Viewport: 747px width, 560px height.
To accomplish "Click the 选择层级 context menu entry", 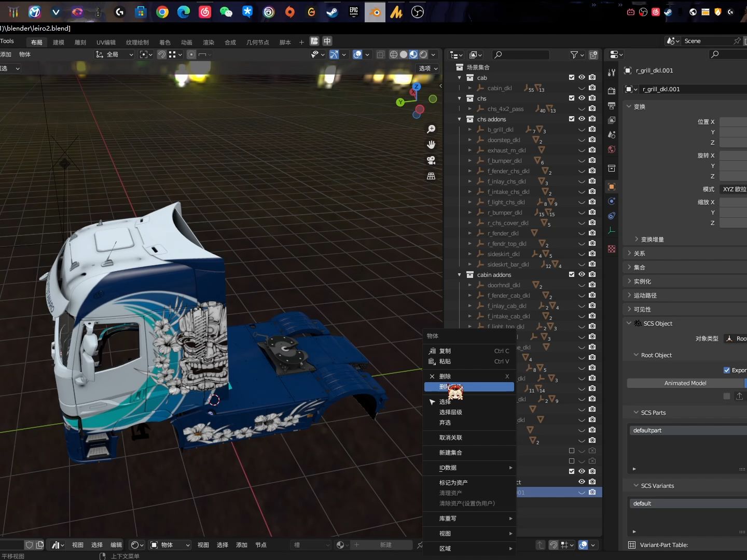I will coord(451,412).
